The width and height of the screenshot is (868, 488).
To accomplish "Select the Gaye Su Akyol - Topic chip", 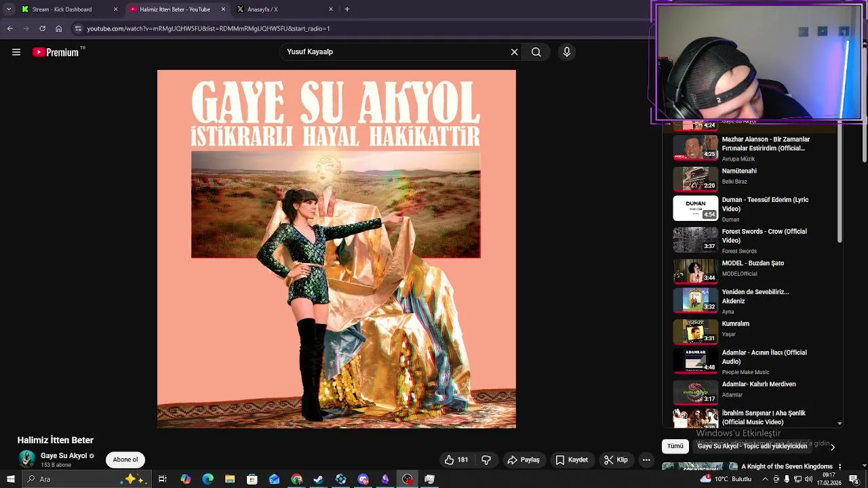I will coord(752,446).
